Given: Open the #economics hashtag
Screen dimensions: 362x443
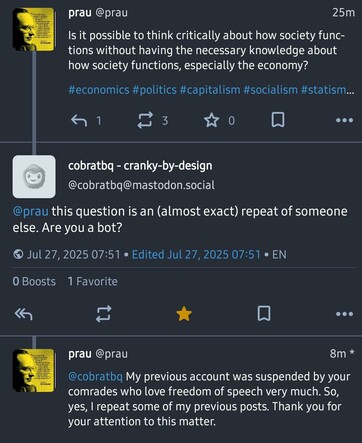Looking at the screenshot, I should click(x=99, y=90).
